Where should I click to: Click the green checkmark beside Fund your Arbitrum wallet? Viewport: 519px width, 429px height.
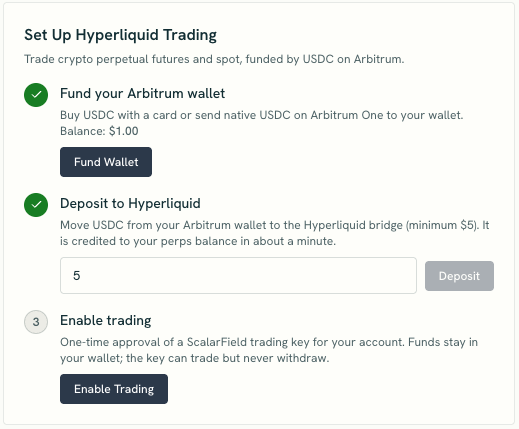click(36, 95)
